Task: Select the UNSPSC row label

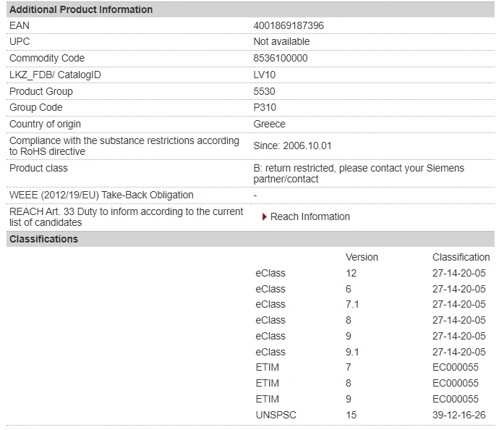Action: click(276, 415)
